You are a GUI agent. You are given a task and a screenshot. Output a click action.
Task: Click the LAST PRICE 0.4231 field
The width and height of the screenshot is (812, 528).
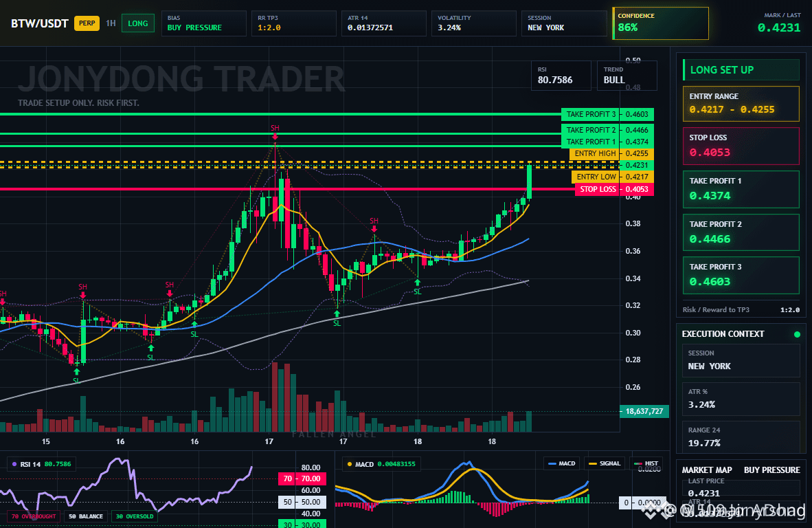click(741, 487)
